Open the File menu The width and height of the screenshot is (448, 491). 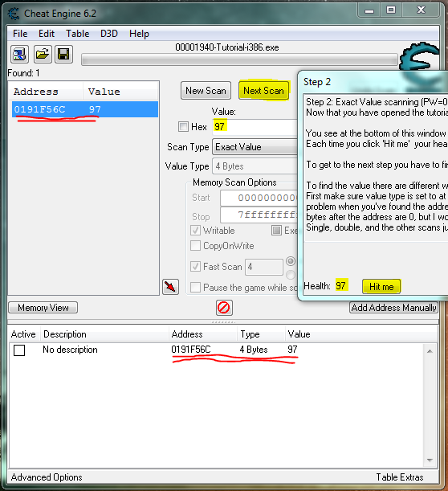[20, 34]
